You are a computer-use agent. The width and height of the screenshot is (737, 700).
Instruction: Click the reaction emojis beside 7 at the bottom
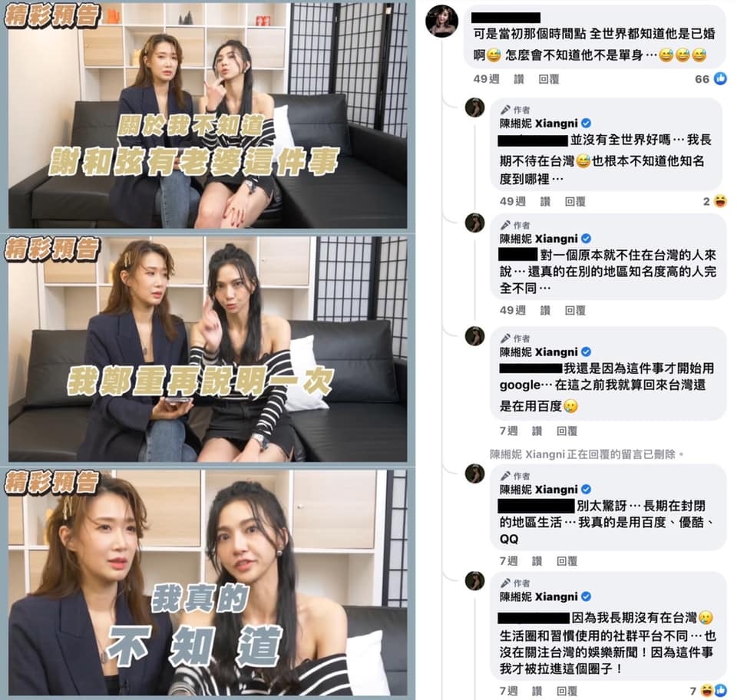pyautogui.click(x=713, y=691)
